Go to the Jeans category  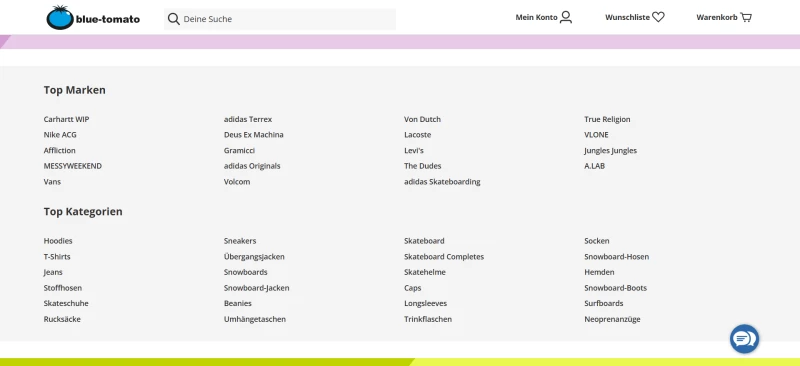[x=53, y=272]
